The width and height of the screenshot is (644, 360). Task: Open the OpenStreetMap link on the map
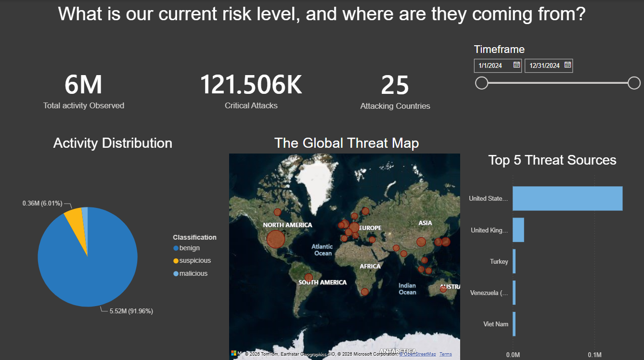(418, 354)
